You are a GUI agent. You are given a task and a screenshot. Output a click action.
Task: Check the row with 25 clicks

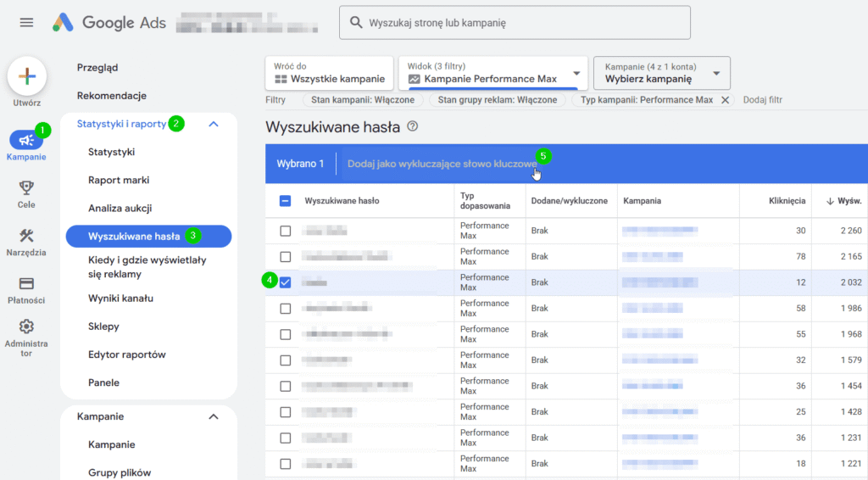click(x=285, y=412)
